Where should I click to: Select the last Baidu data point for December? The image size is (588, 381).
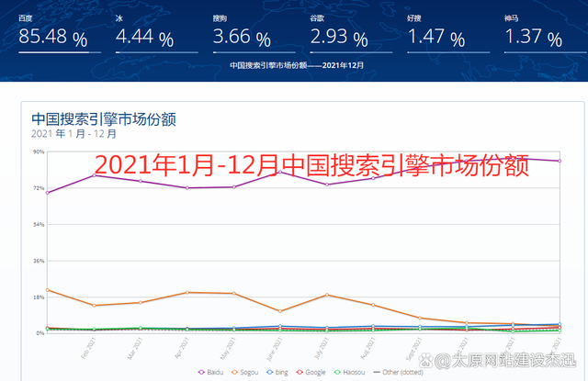560,161
